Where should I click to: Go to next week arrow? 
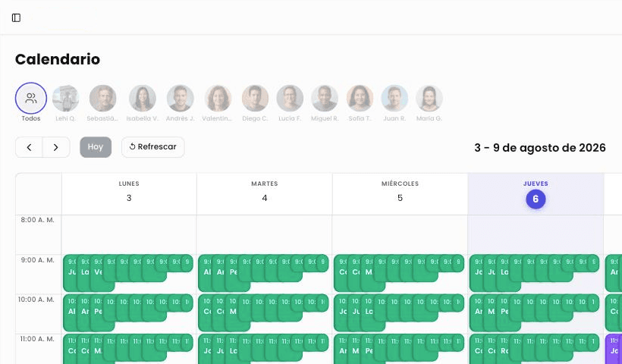56,147
